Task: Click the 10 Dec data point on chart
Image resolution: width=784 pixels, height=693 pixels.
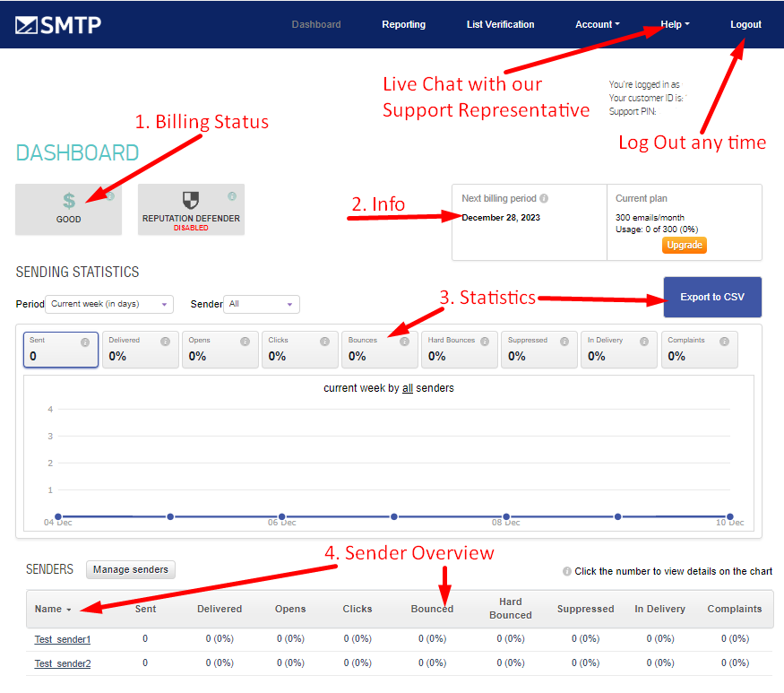Action: click(x=730, y=516)
